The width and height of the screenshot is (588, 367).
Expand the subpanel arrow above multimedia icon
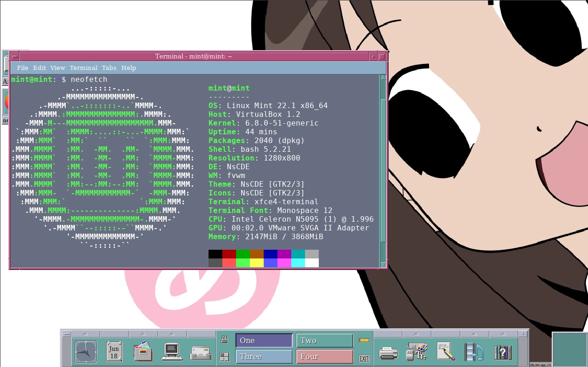point(474,334)
